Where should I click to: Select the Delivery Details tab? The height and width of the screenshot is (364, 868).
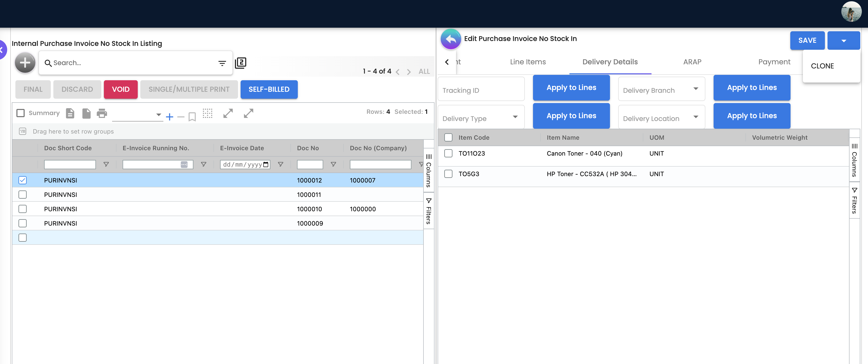tap(610, 62)
